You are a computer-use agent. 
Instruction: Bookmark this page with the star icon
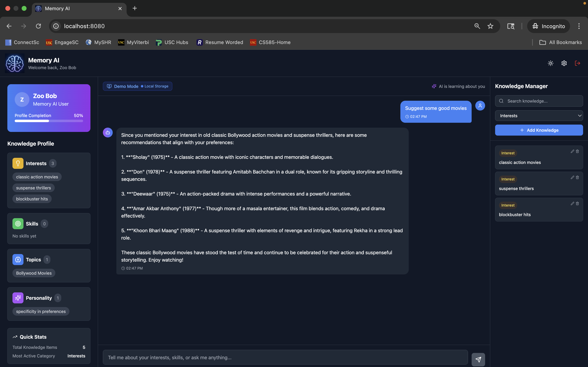(x=490, y=26)
